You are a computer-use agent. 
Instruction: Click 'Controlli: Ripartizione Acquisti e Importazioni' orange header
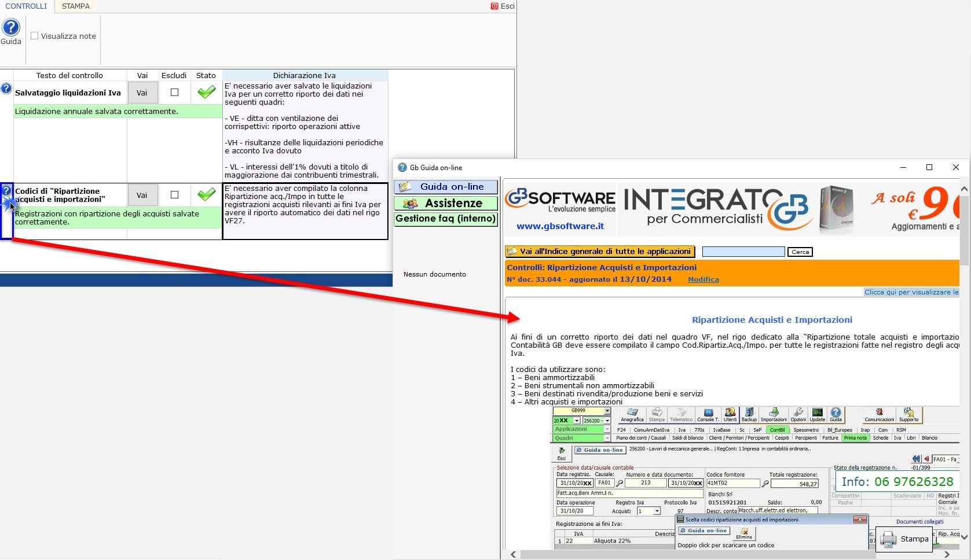click(x=602, y=267)
